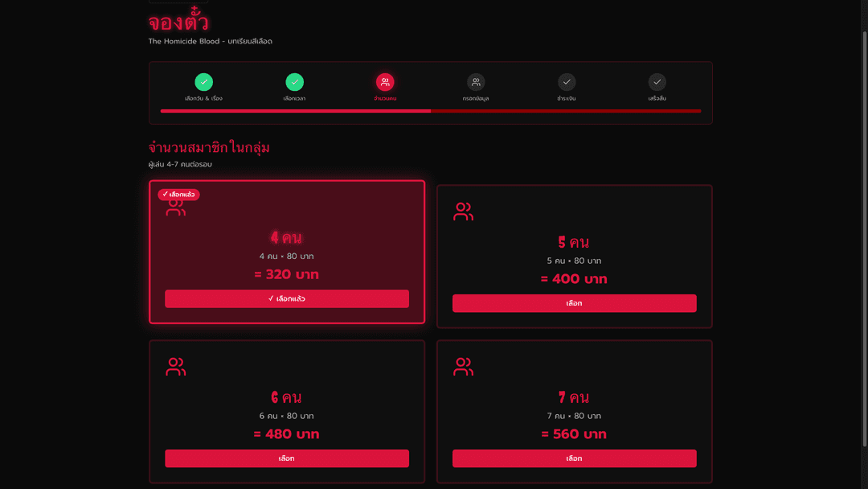Click the red people icon for จำนวนคน step
The width and height of the screenshot is (868, 489).
(x=385, y=82)
